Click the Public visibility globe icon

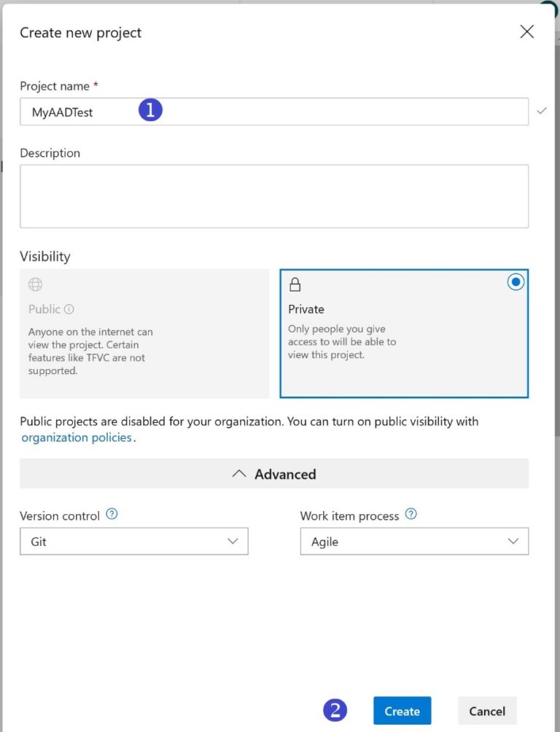(x=35, y=284)
